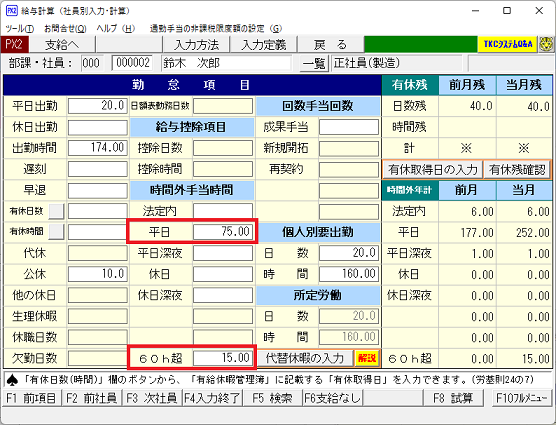The image size is (556, 425).
Task: Click the 新規開拓 field
Action: (x=349, y=148)
